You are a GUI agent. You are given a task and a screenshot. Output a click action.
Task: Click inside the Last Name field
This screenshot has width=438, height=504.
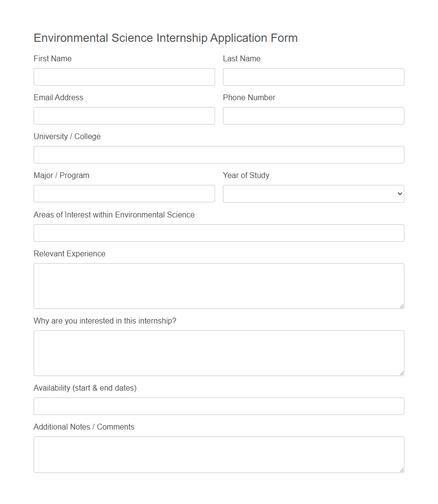pos(313,77)
